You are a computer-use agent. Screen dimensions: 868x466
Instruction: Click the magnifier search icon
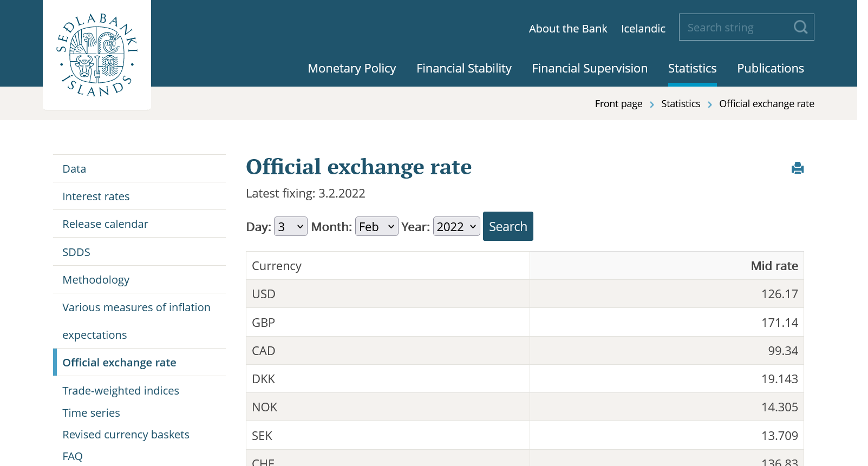pyautogui.click(x=800, y=27)
